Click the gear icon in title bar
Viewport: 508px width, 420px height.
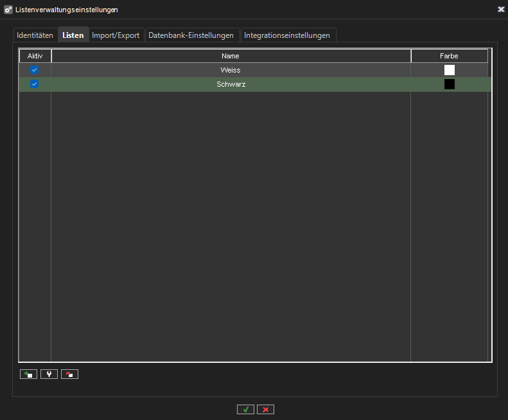8,10
